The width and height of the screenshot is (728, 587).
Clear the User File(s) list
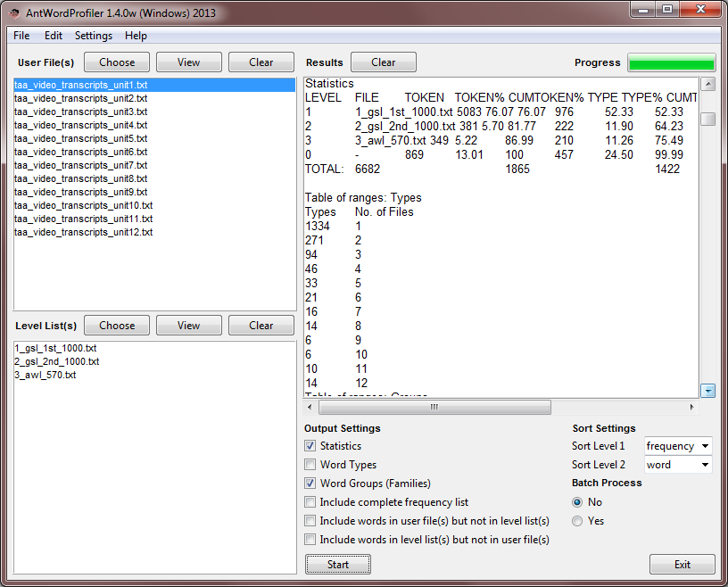pyautogui.click(x=261, y=62)
